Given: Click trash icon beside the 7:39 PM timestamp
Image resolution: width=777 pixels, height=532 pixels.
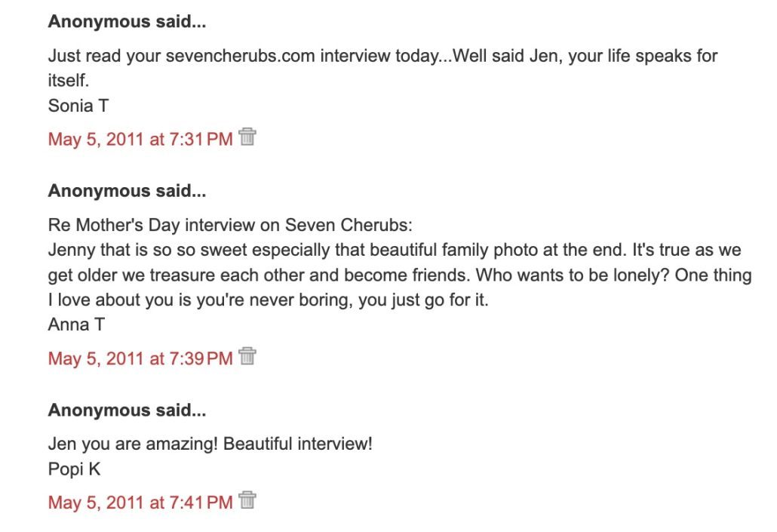Looking at the screenshot, I should 247,356.
